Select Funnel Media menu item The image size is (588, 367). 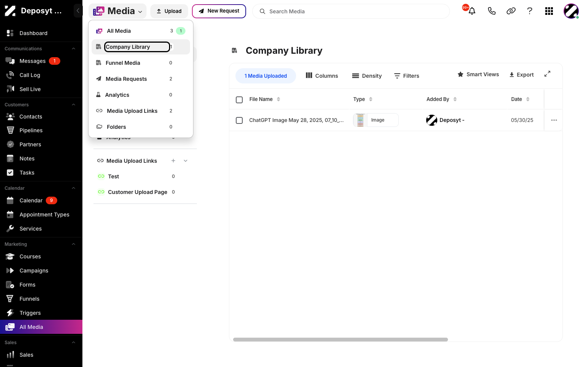pos(141,63)
